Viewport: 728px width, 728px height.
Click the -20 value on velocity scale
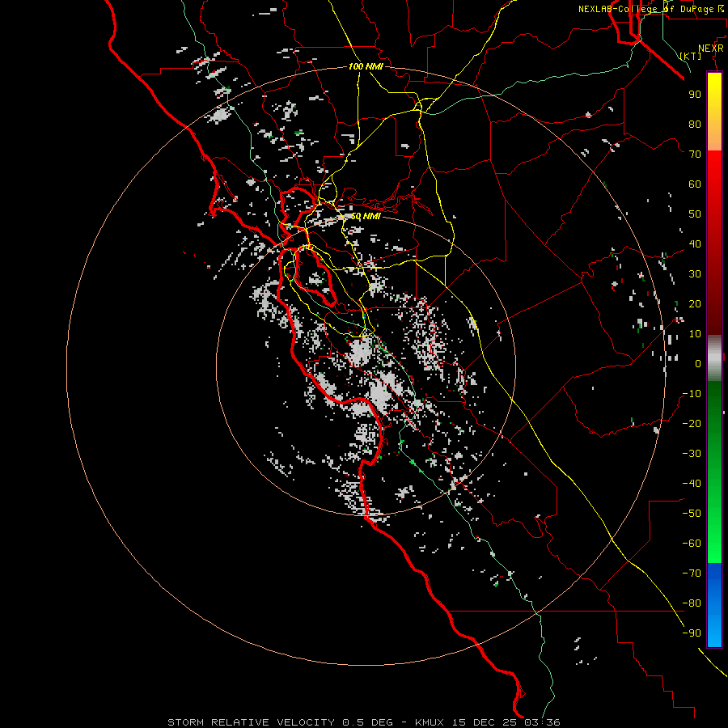(x=692, y=423)
